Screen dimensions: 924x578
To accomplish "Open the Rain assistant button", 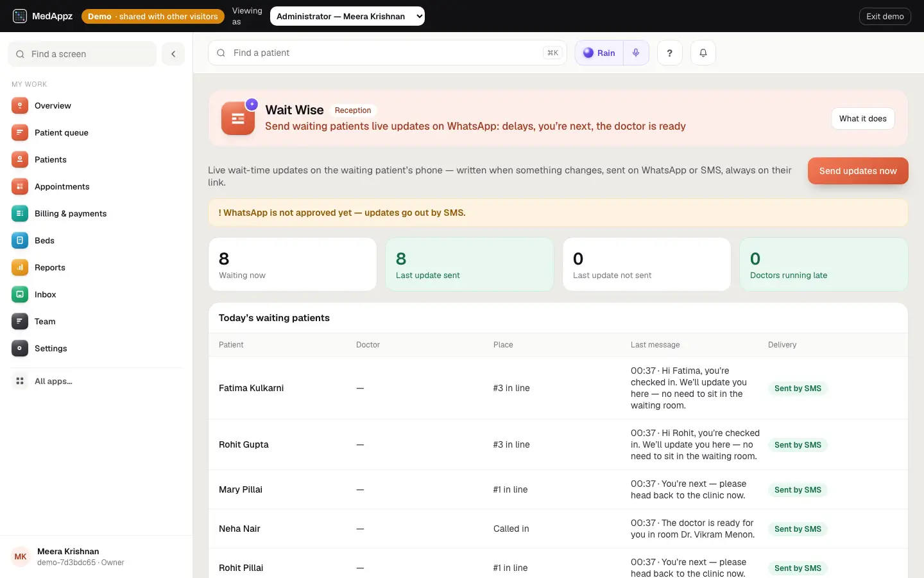I will [x=599, y=53].
